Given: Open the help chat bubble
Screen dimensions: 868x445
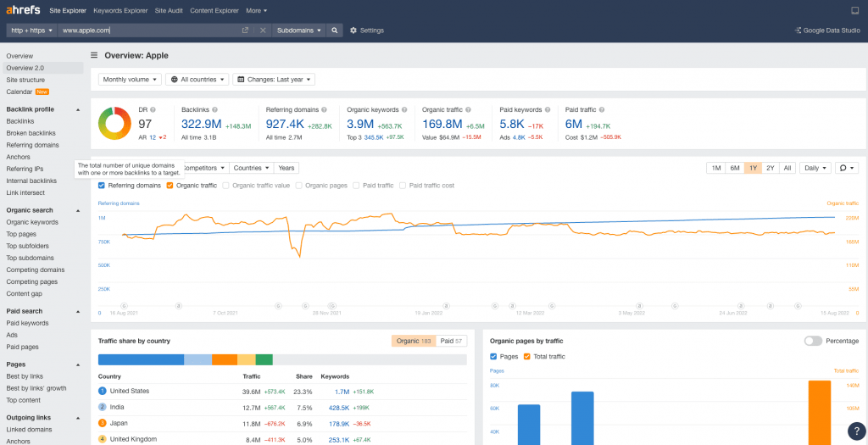Looking at the screenshot, I should pyautogui.click(x=856, y=431).
